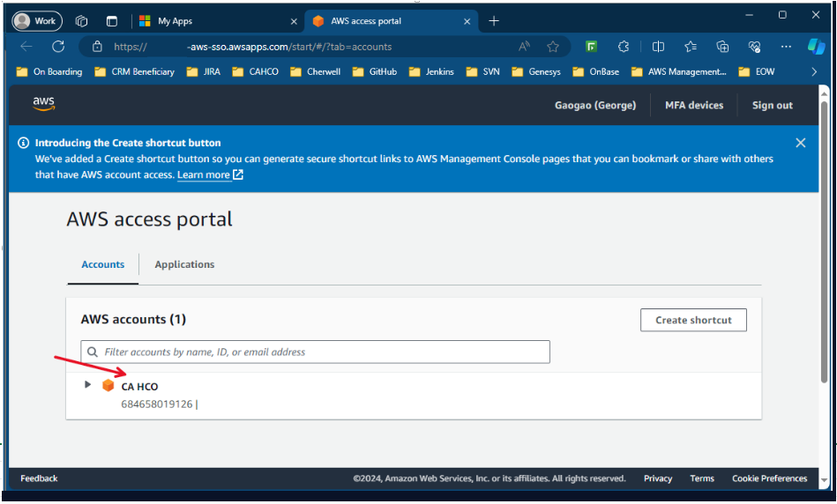Open a new browser tab

coord(494,21)
